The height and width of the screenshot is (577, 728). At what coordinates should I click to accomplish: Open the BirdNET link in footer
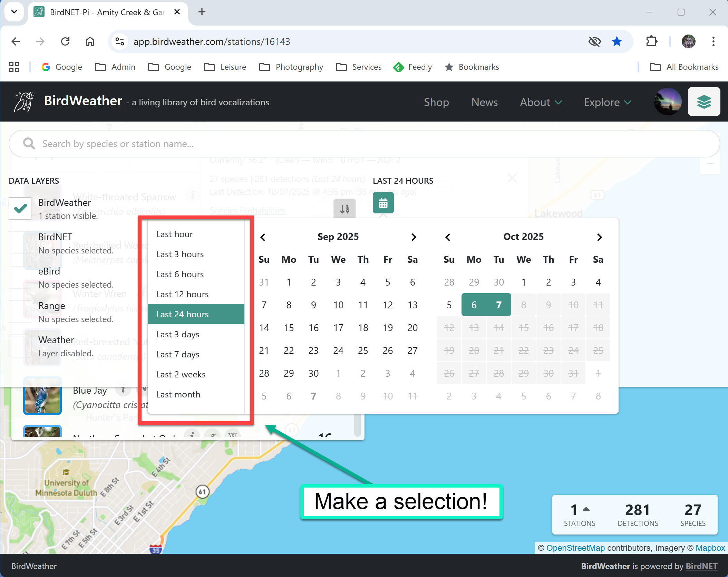[701, 566]
